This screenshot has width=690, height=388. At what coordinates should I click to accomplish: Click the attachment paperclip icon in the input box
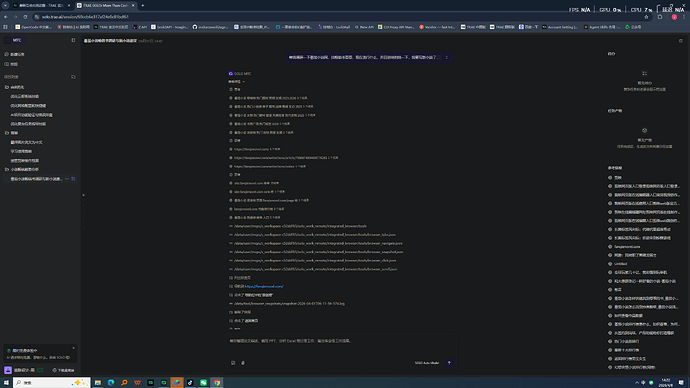(x=243, y=363)
